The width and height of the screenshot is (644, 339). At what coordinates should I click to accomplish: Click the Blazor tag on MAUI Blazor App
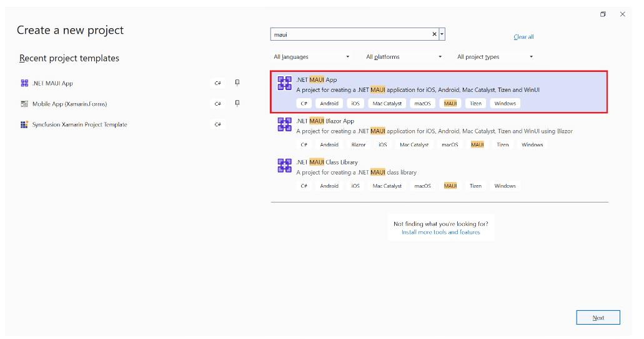(358, 144)
